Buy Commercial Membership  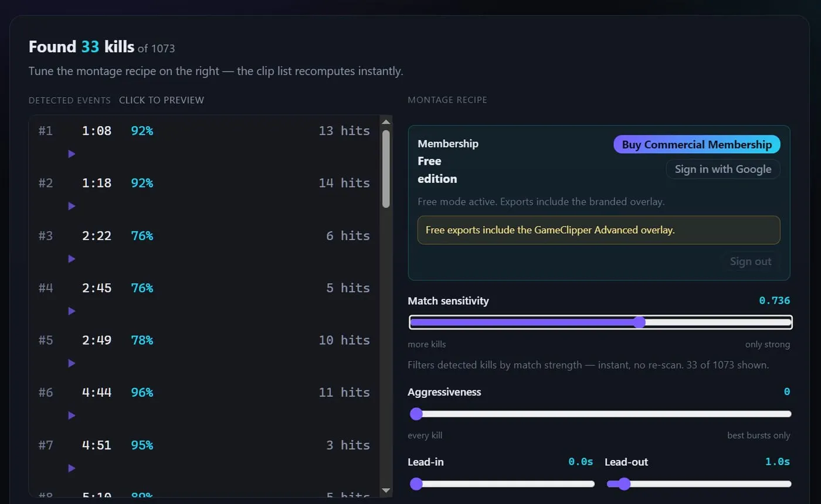tap(697, 144)
